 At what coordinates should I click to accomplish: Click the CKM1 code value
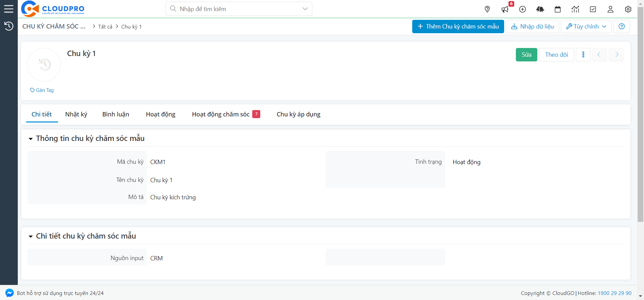[158, 162]
